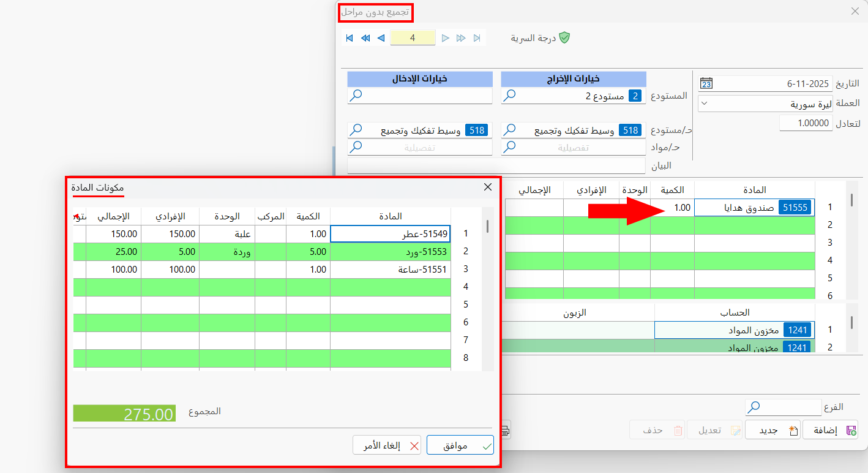868x473 pixels.
Task: Click الكمية header in components dialog
Action: pos(308,216)
